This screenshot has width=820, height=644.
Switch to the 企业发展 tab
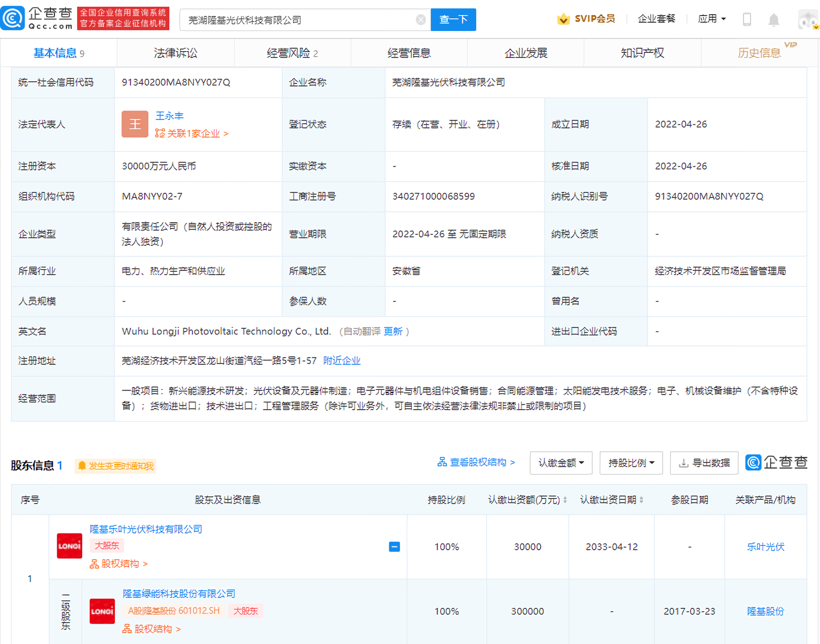coord(526,53)
